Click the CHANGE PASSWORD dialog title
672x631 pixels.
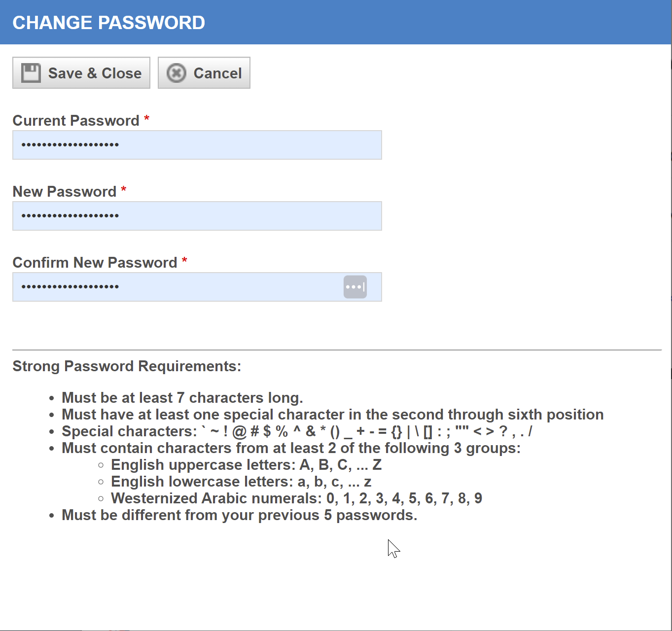coord(108,23)
